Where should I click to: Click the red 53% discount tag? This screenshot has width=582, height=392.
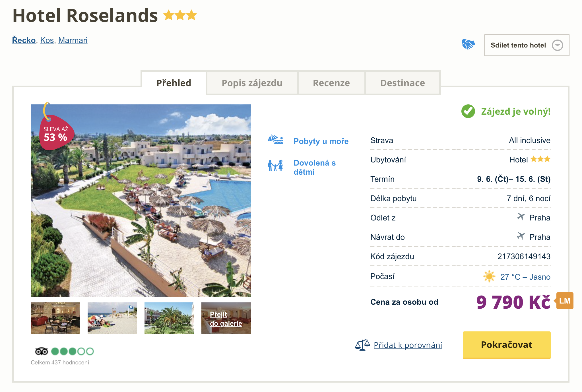point(56,133)
